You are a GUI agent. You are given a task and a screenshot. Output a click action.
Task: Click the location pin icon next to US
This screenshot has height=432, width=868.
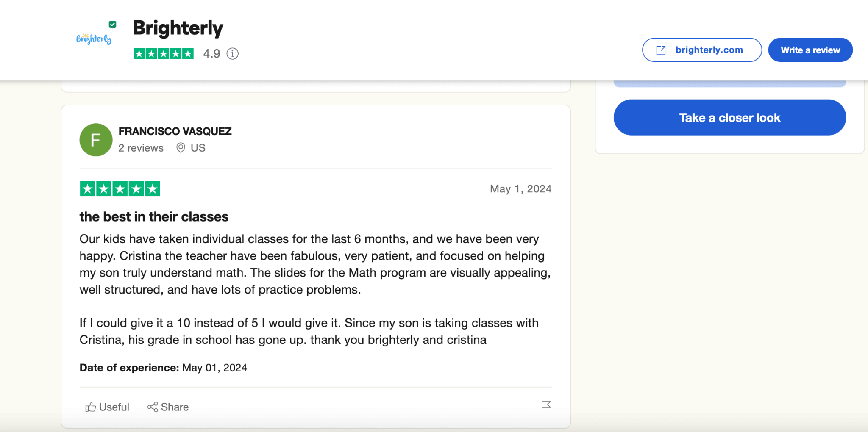point(181,148)
